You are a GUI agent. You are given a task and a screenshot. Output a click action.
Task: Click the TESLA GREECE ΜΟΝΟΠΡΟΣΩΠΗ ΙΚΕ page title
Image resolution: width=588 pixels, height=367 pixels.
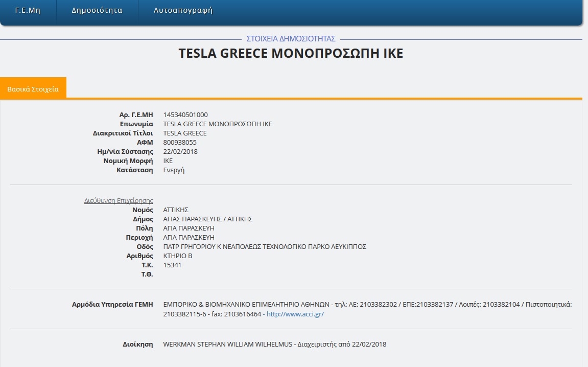[291, 53]
